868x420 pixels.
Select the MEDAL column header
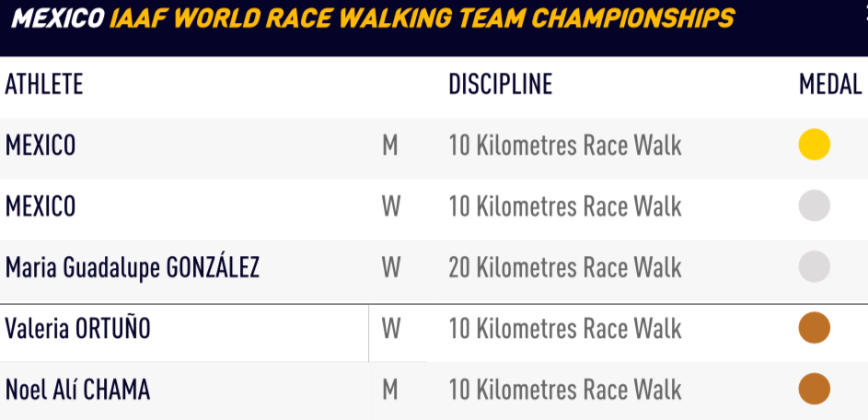pyautogui.click(x=830, y=85)
